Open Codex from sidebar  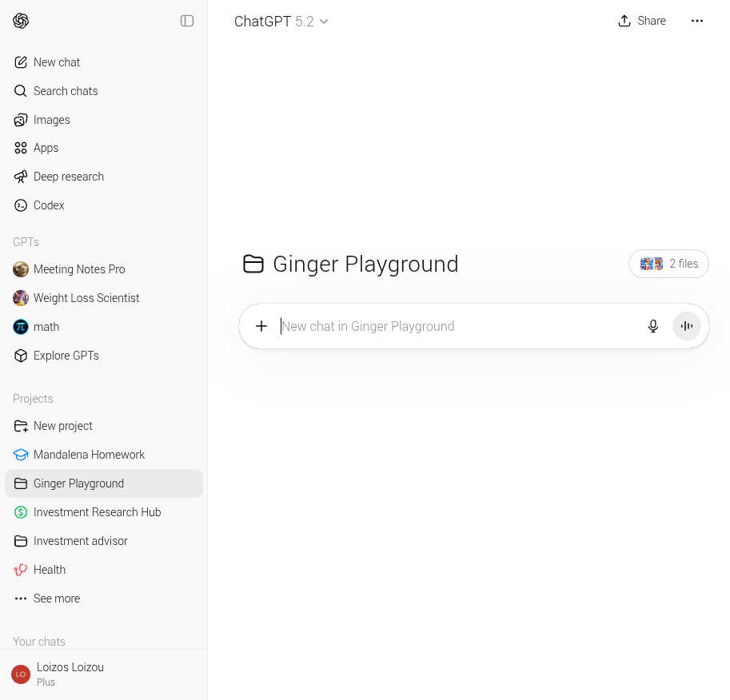49,205
